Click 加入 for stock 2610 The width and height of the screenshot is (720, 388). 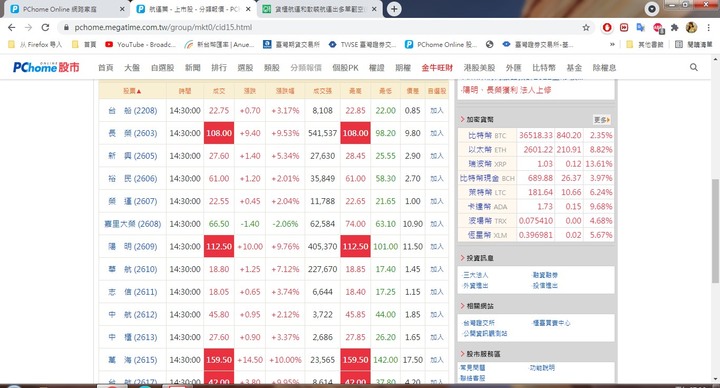coord(437,269)
